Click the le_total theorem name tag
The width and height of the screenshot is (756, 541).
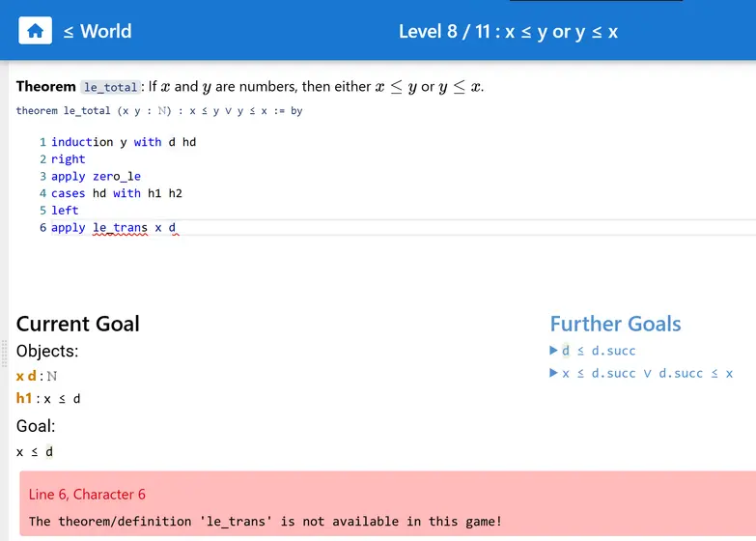tap(110, 87)
